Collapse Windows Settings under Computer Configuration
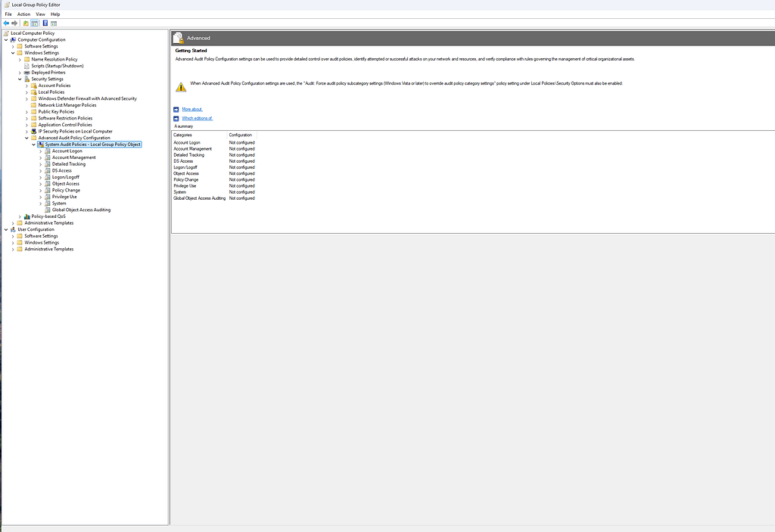The width and height of the screenshot is (775, 532). tap(14, 53)
